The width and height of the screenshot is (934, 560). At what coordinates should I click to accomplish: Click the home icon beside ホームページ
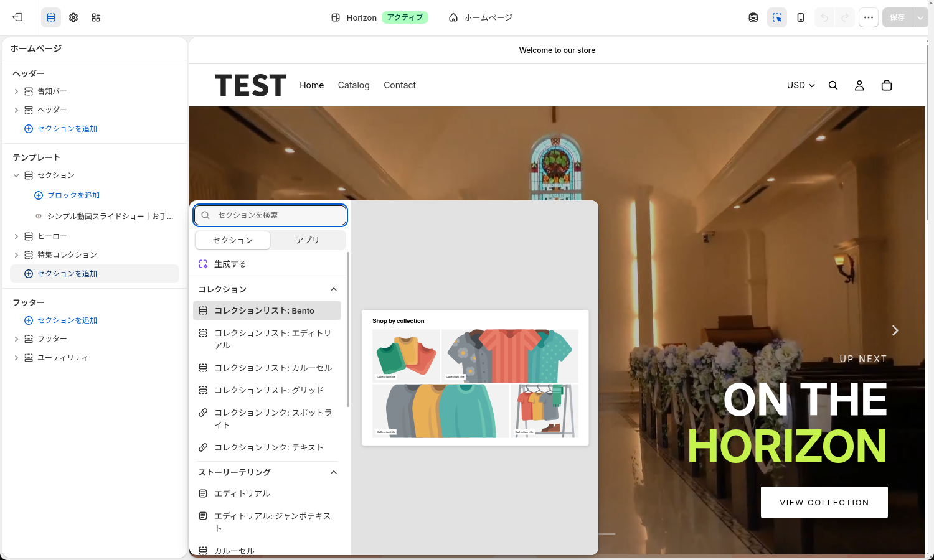click(x=453, y=17)
